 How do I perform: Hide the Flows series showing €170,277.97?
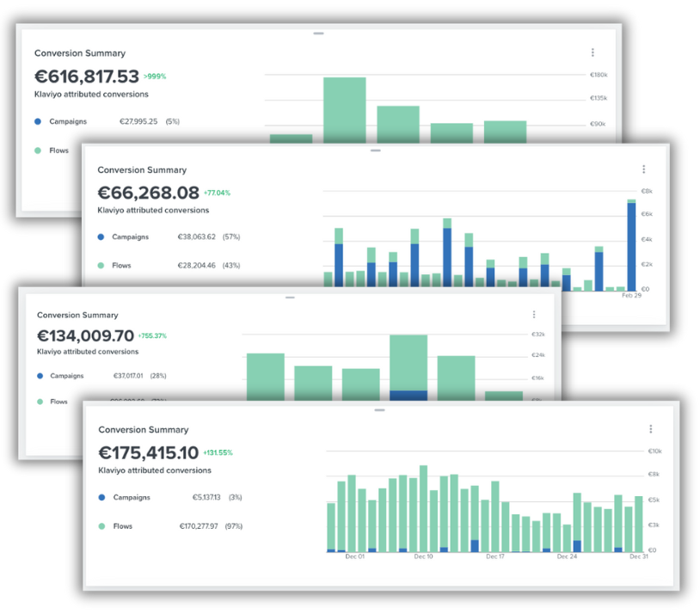click(121, 526)
